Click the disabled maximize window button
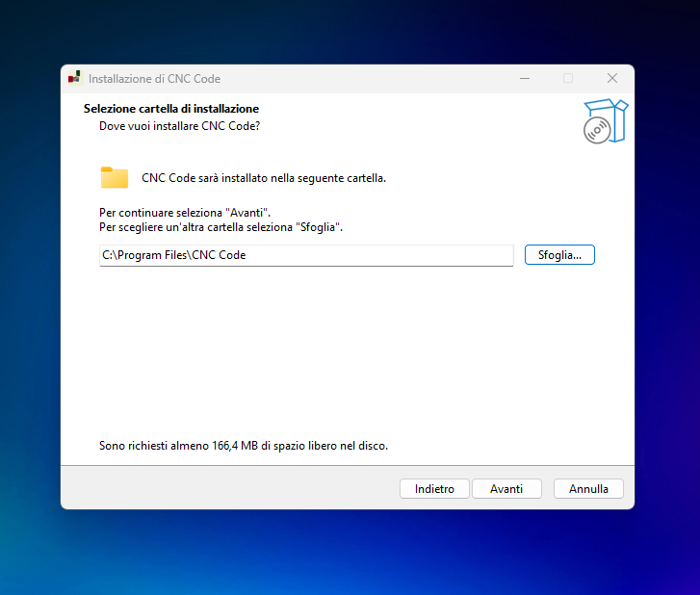This screenshot has height=595, width=700. 568,79
